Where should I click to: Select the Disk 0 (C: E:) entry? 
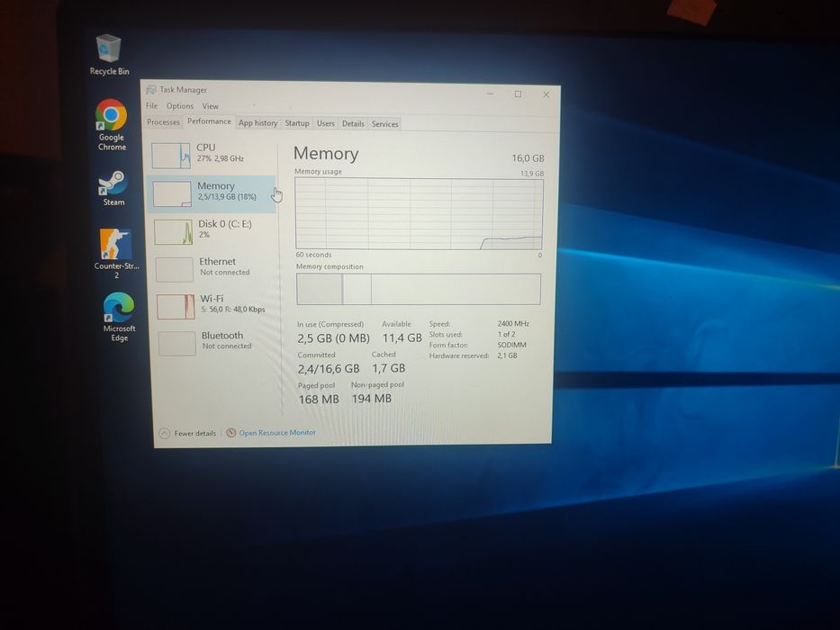tap(213, 231)
